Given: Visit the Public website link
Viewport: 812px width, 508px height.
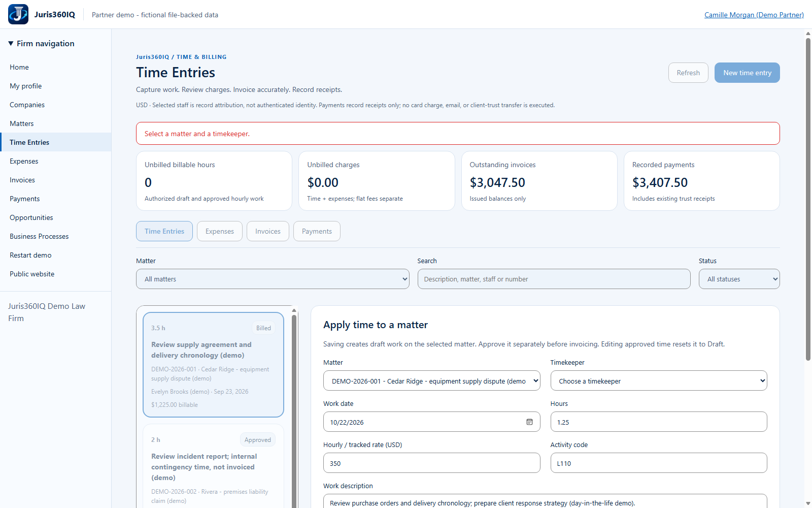Looking at the screenshot, I should [55, 274].
